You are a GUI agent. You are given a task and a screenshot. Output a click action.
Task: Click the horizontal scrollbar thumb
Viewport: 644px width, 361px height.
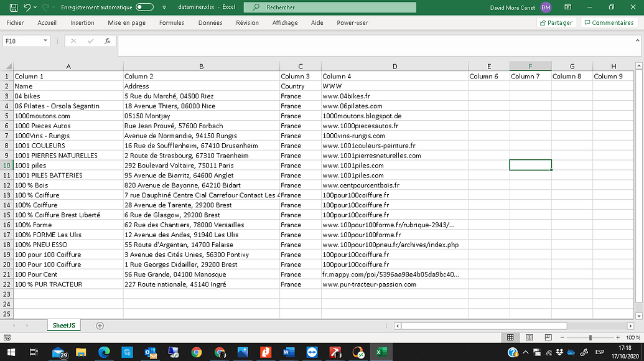(x=484, y=326)
